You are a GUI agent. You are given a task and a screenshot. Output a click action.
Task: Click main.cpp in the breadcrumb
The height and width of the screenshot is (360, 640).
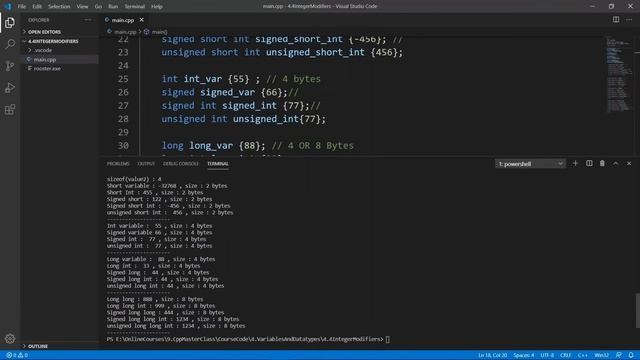click(x=125, y=32)
